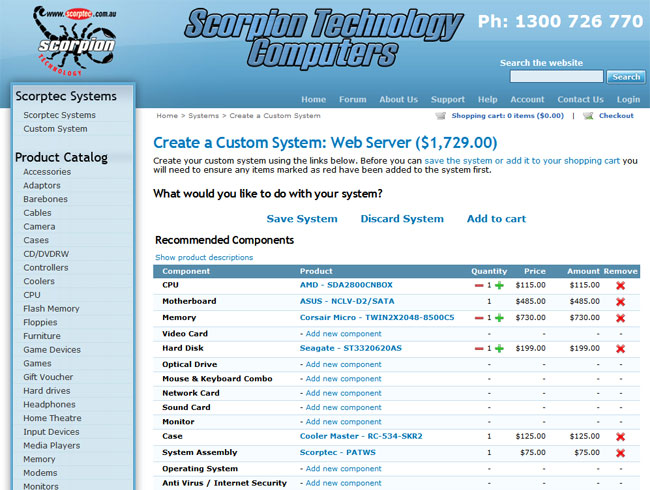The width and height of the screenshot is (650, 490).
Task: Remove the Case row with the red X
Action: pos(621,437)
